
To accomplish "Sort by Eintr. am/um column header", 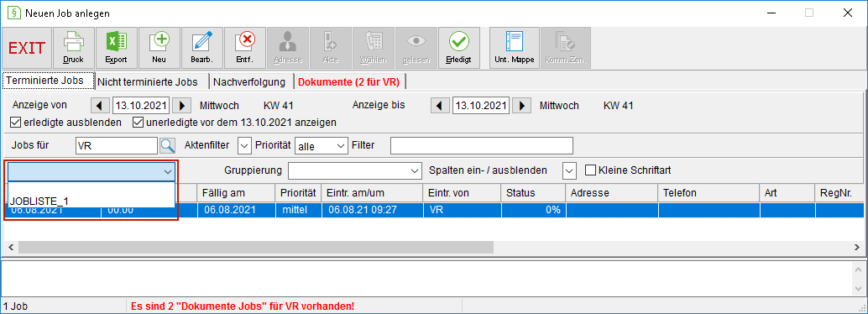I will click(x=372, y=193).
